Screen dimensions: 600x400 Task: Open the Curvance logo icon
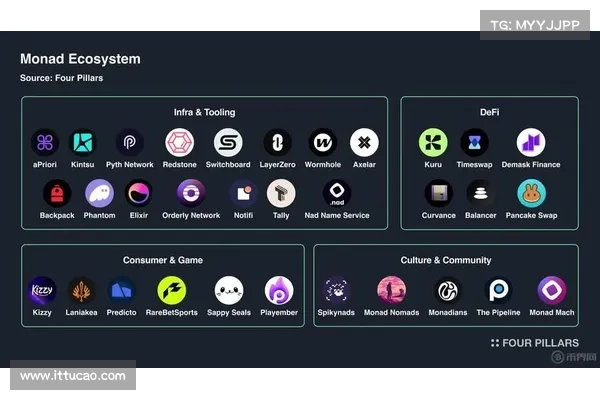439,193
